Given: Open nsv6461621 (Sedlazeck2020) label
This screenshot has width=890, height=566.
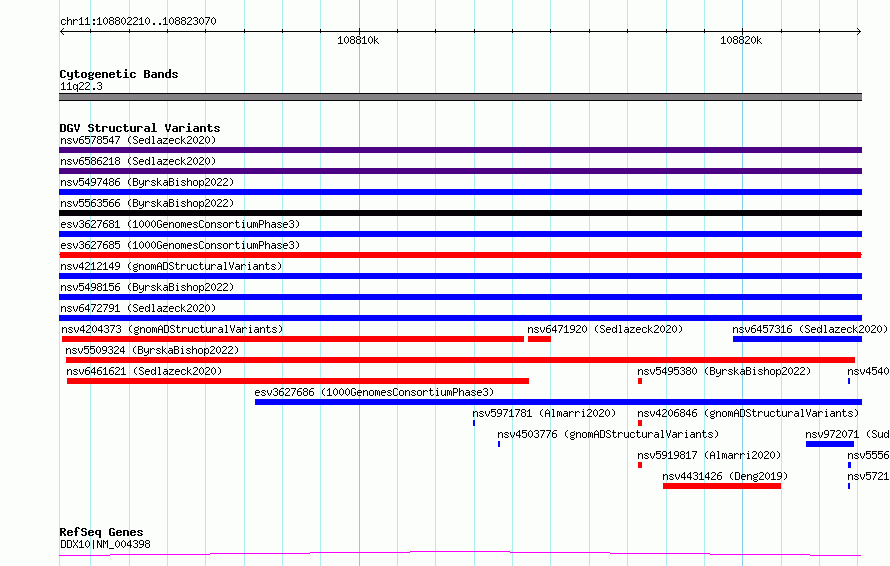Looking at the screenshot, I should tap(144, 371).
